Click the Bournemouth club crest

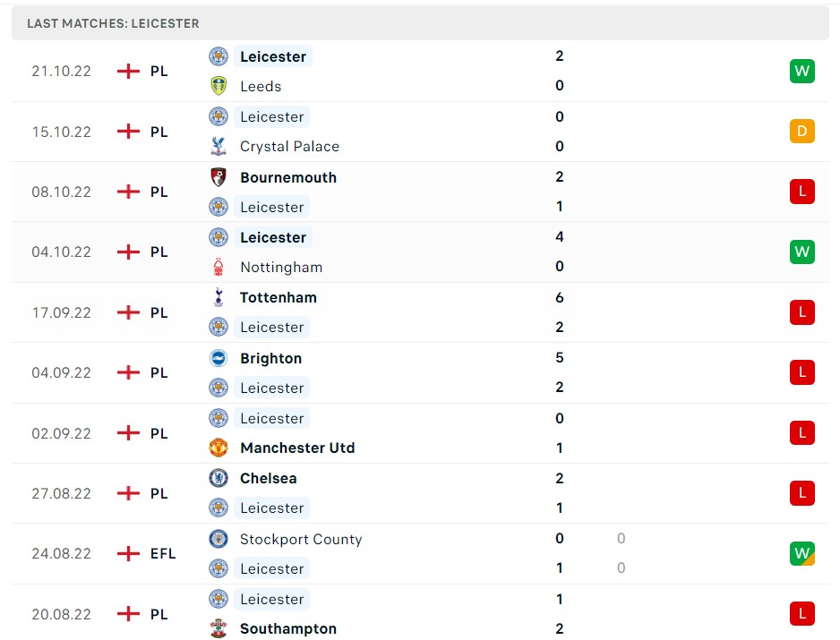[219, 177]
